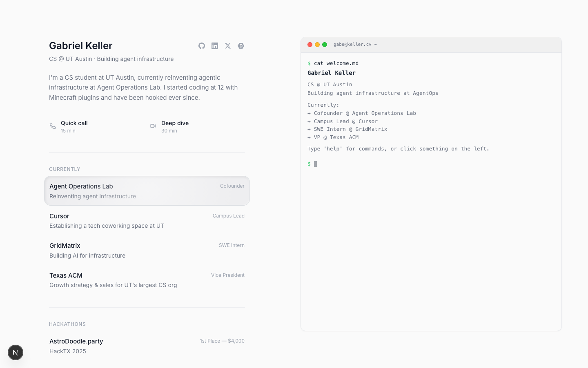Open the Cursor Campus Lead entry
The width and height of the screenshot is (588, 368).
(147, 221)
